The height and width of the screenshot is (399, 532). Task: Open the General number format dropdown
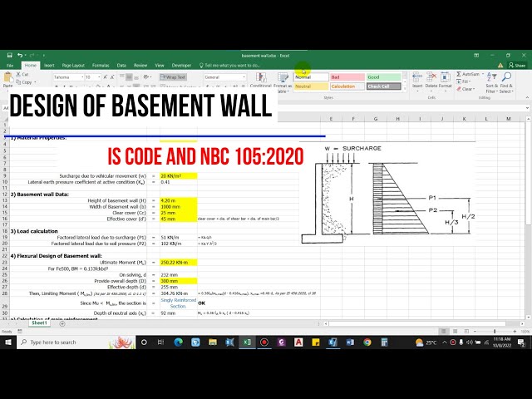[244, 77]
